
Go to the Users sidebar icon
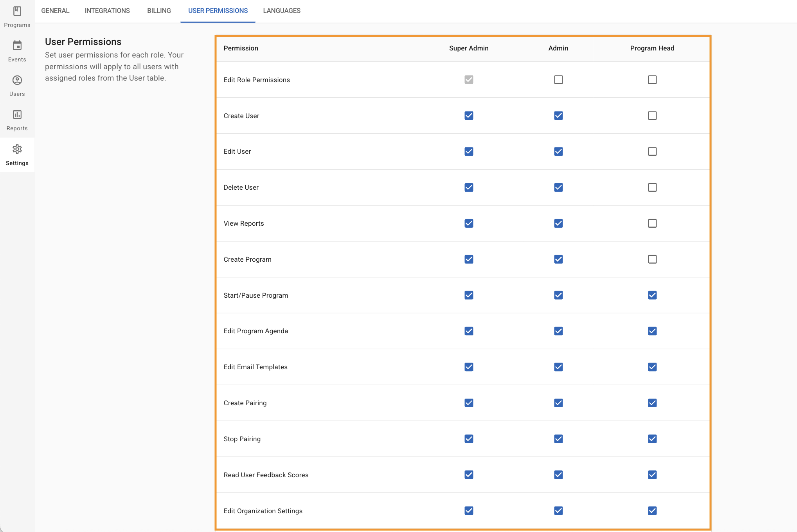(17, 80)
